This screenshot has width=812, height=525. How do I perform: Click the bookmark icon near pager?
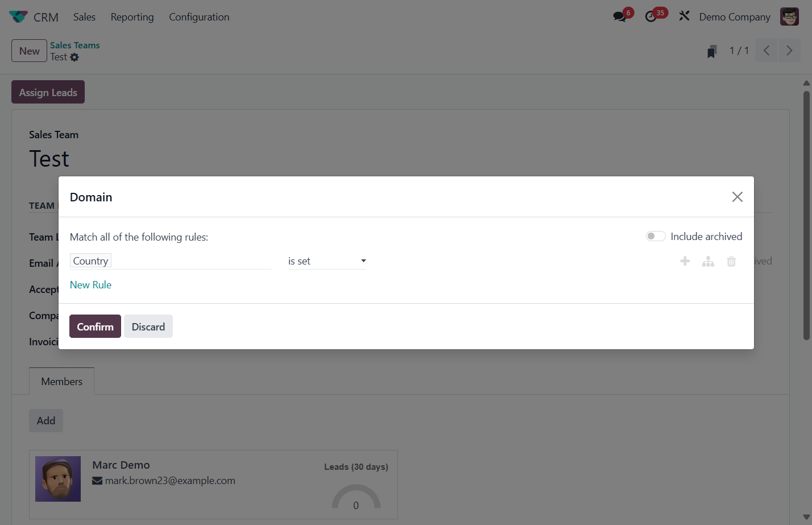(x=711, y=51)
